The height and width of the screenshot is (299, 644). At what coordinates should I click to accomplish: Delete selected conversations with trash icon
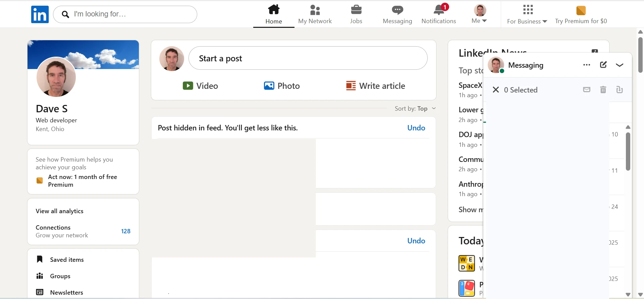[x=603, y=89]
